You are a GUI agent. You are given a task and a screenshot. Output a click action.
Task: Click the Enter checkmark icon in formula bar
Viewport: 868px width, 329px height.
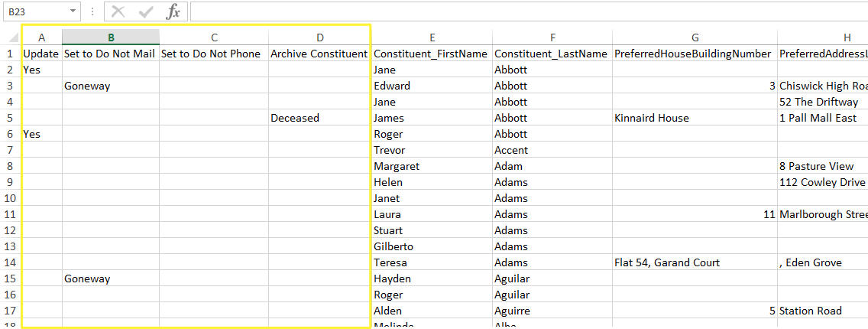point(146,11)
